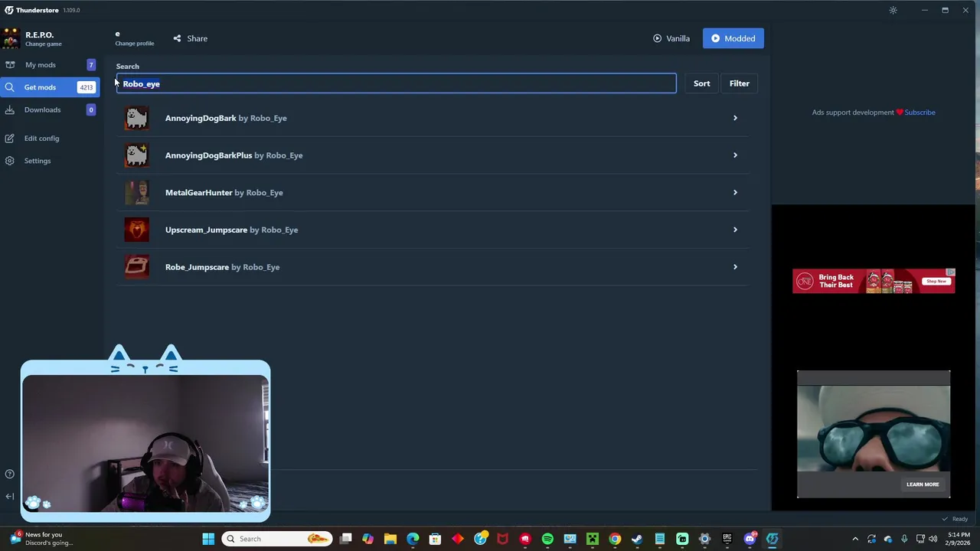Open the Filter options
This screenshot has height=551, width=980.
[740, 83]
